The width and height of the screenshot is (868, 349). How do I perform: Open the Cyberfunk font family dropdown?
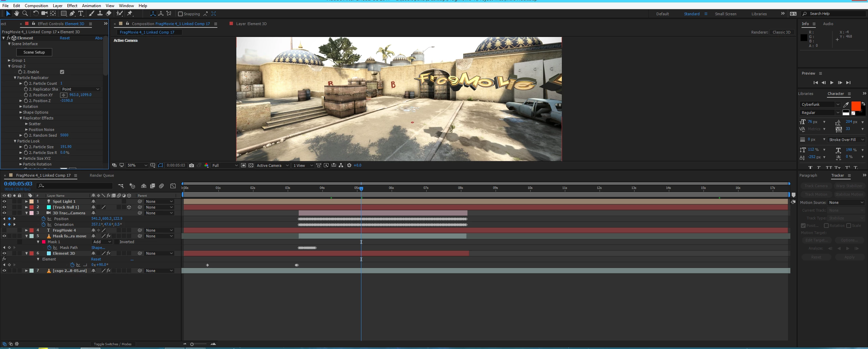click(x=820, y=104)
